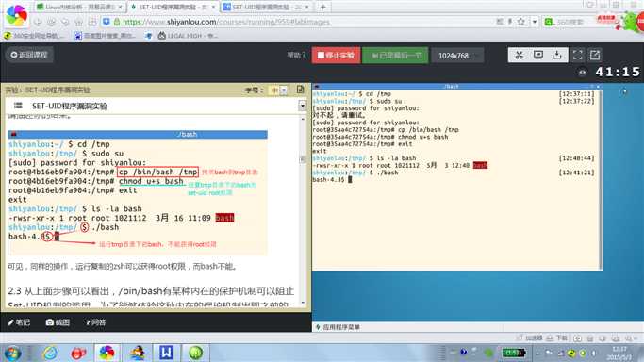Close the first browser tab
644x362 pixels.
[120, 7]
